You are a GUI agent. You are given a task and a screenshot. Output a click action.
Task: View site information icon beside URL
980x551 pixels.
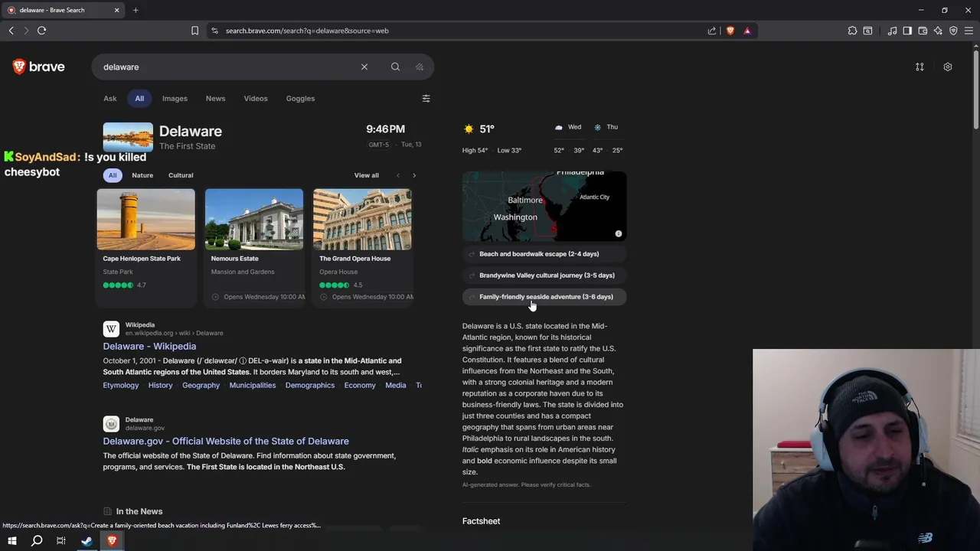click(215, 31)
